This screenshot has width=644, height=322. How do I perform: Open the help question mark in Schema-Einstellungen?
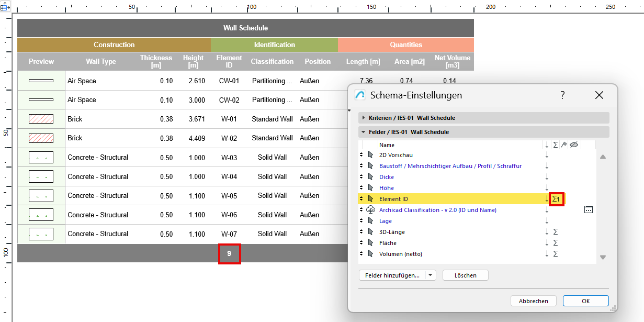pos(562,95)
